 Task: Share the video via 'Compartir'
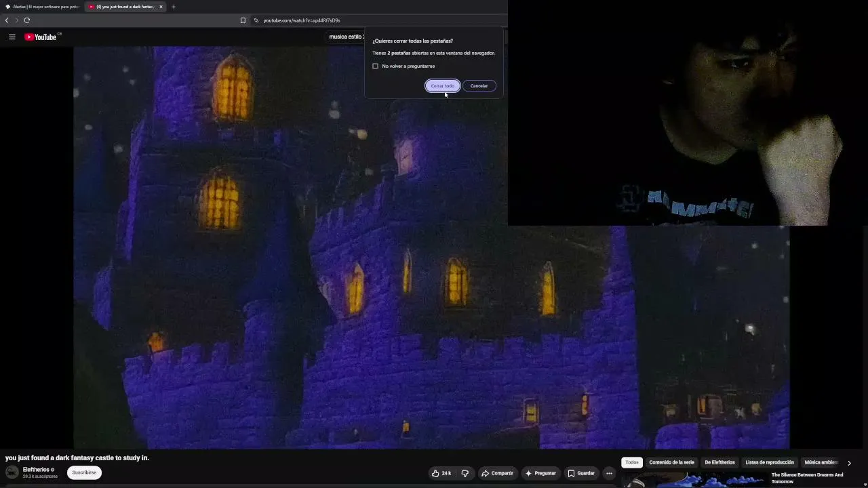click(x=497, y=473)
